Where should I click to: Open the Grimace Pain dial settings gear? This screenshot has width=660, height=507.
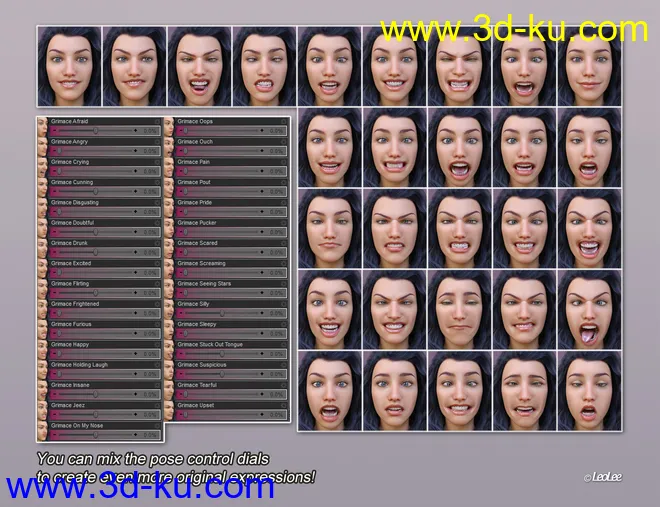coord(283,162)
